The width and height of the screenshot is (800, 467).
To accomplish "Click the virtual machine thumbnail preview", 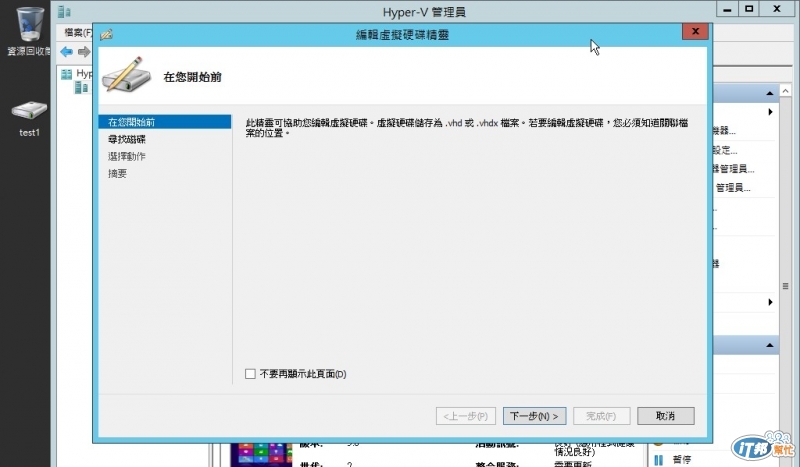I will 261,454.
